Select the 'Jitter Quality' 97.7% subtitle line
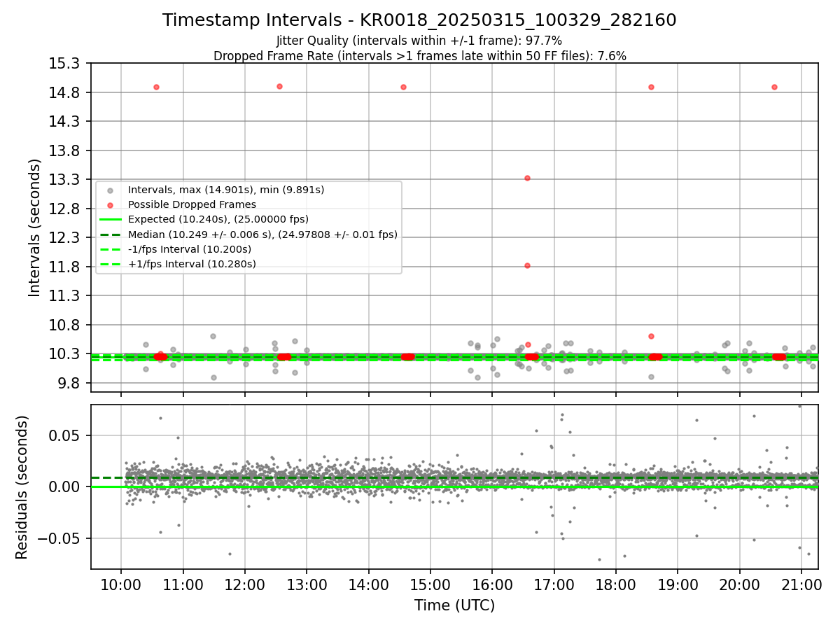Viewport: 840px width, 630px height. coord(419,41)
